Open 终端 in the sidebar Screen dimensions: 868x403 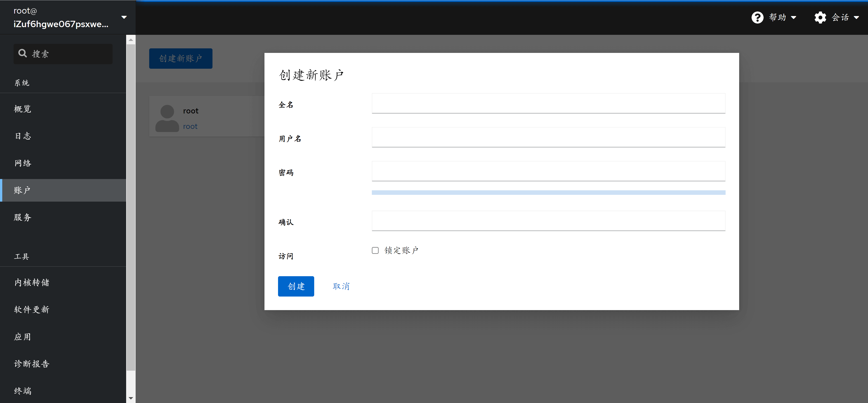click(23, 391)
